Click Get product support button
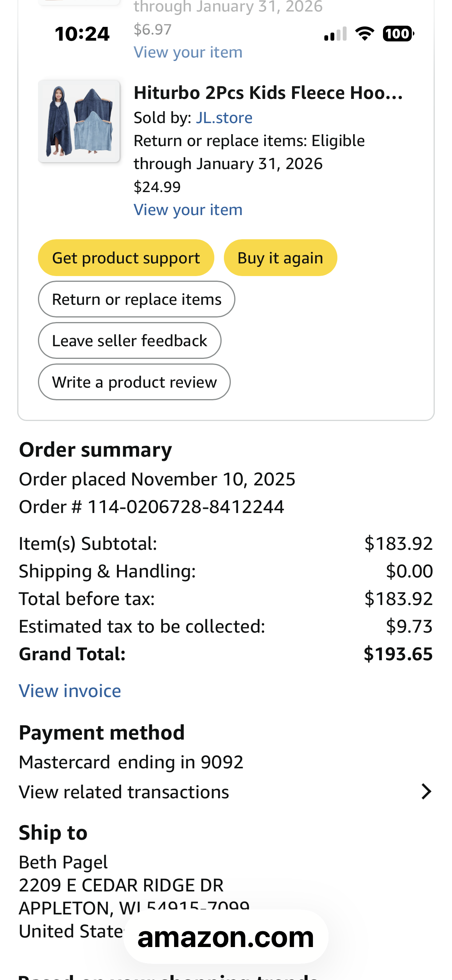Image resolution: width=452 pixels, height=980 pixels. coord(126,258)
